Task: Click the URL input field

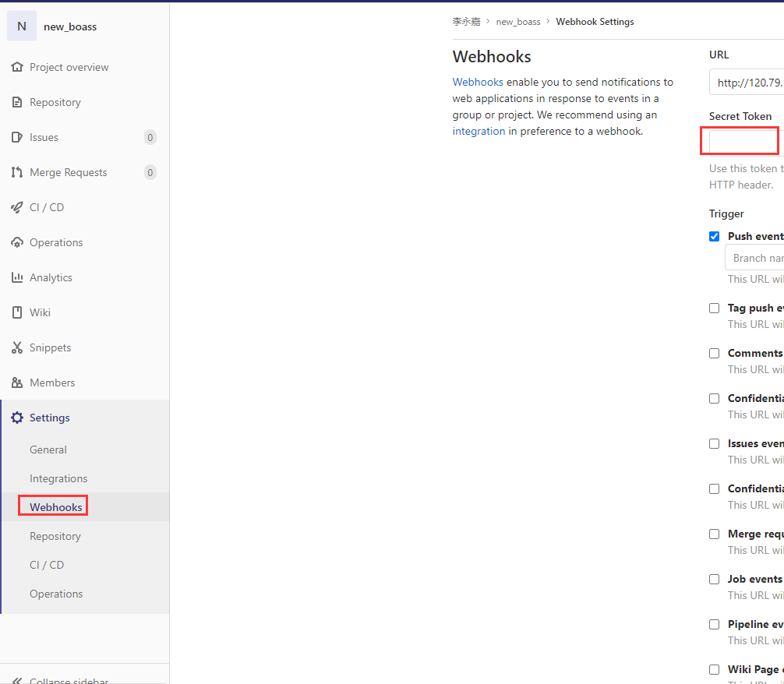Action: tap(747, 83)
